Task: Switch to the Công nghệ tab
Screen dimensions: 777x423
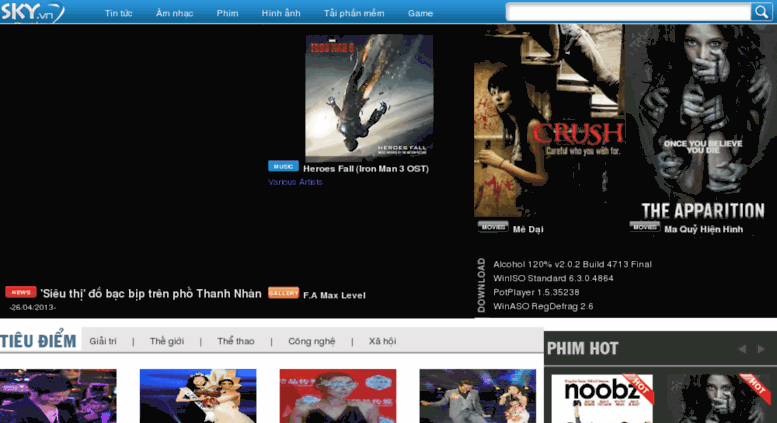Action: [312, 341]
